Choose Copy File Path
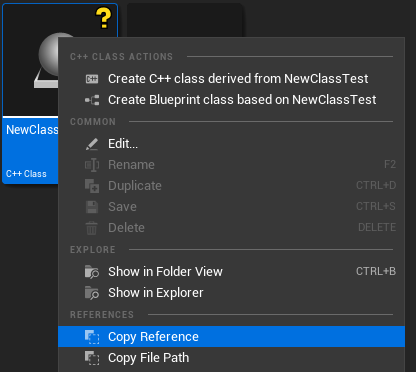Screen dimensions: 416x372 pos(231,358)
